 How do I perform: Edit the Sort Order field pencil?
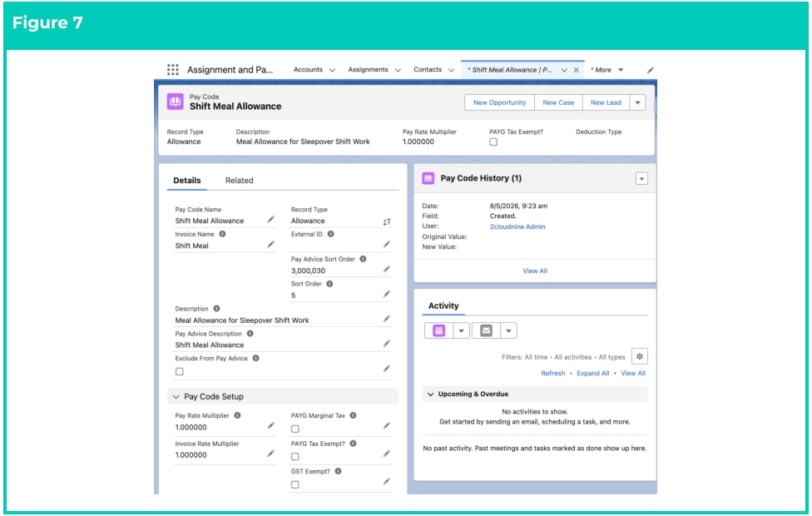tap(387, 295)
